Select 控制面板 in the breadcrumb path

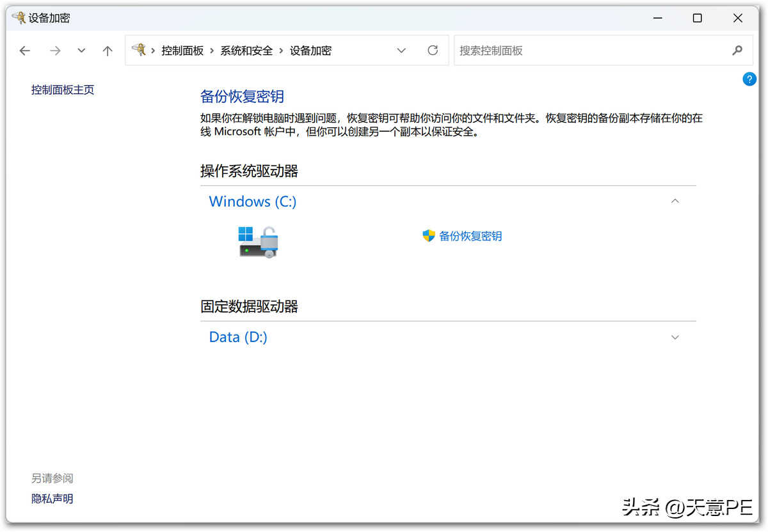[x=182, y=51]
